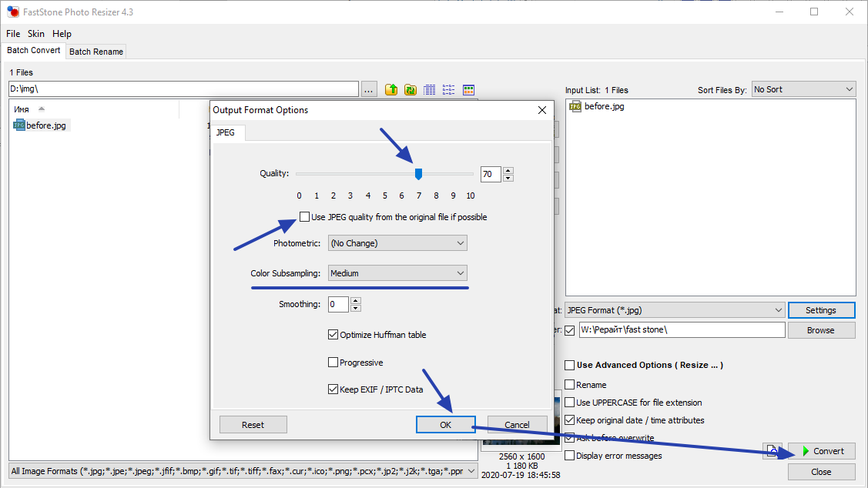Click the Reset button

pyautogui.click(x=253, y=425)
